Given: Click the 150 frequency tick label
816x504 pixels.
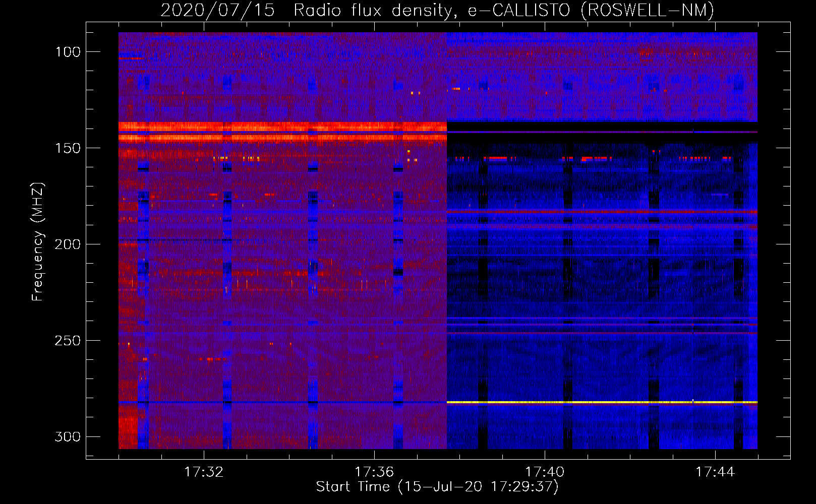Looking at the screenshot, I should (x=68, y=148).
